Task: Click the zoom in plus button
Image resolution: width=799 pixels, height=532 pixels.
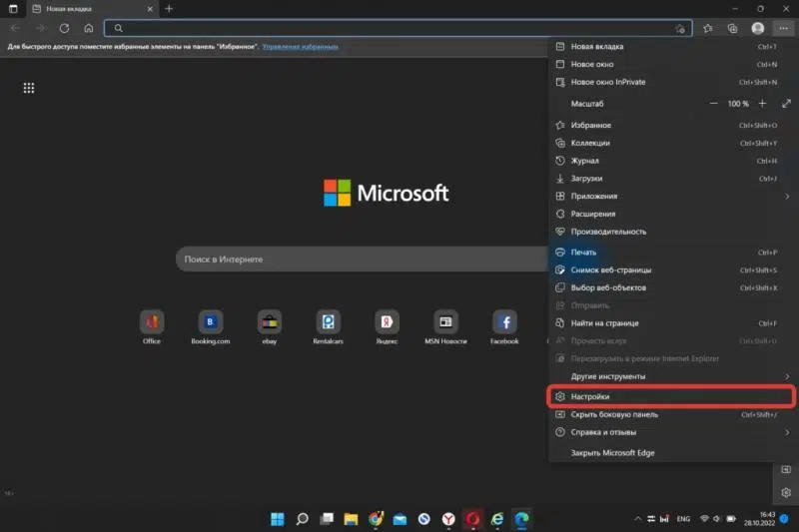Action: (762, 104)
